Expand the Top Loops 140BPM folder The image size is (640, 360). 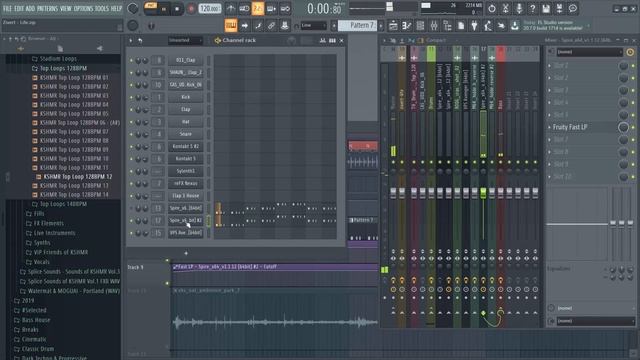tap(59, 204)
